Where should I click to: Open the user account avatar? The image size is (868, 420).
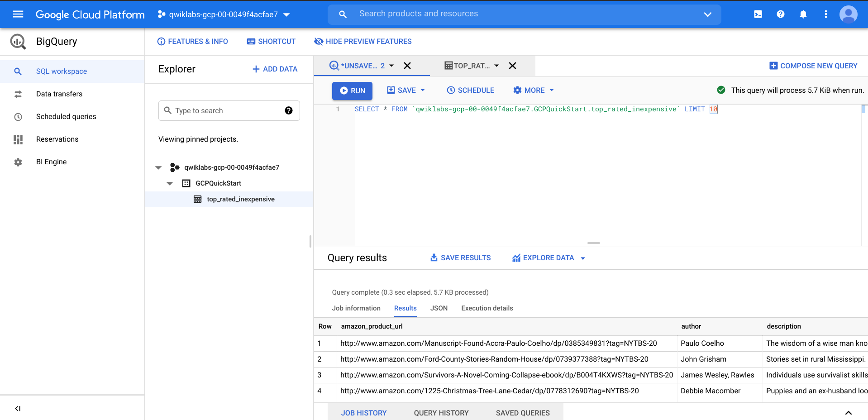(x=849, y=14)
